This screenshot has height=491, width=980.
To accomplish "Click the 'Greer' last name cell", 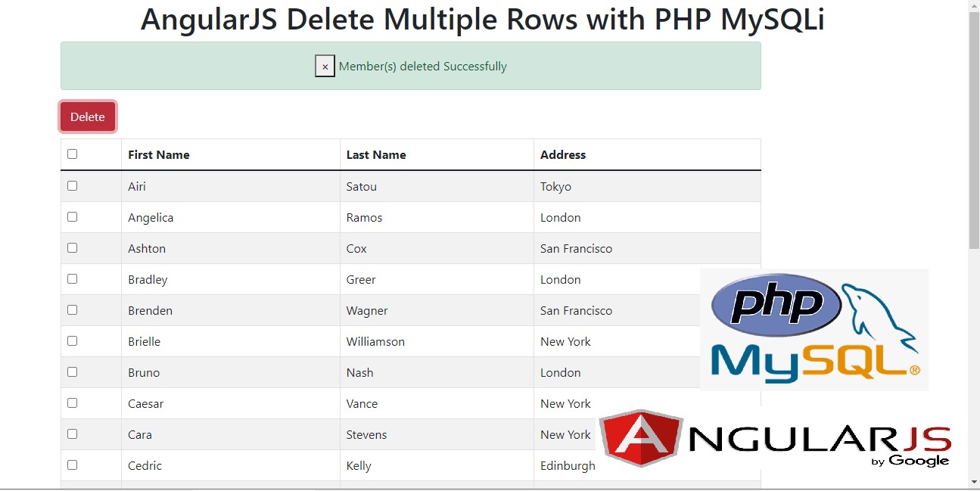I will (x=437, y=279).
